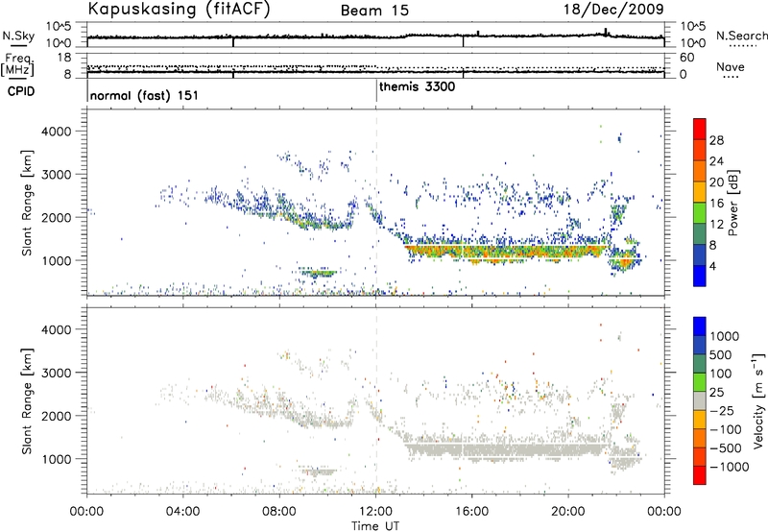
Task: Click the '1000' tick on Velocity colorbar
Action: click(725, 336)
